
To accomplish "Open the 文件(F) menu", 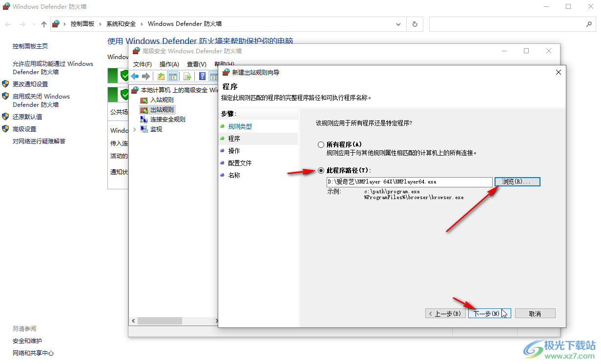I will (143, 64).
